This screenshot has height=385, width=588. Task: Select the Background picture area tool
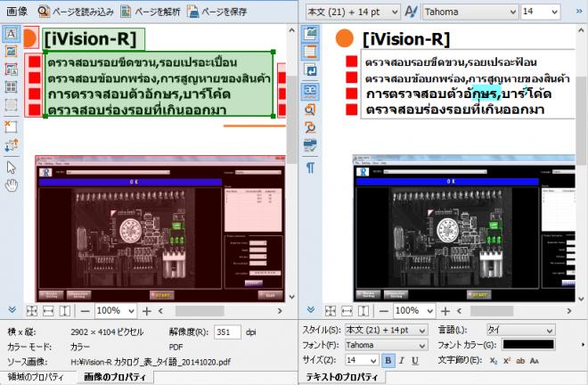tap(12, 70)
